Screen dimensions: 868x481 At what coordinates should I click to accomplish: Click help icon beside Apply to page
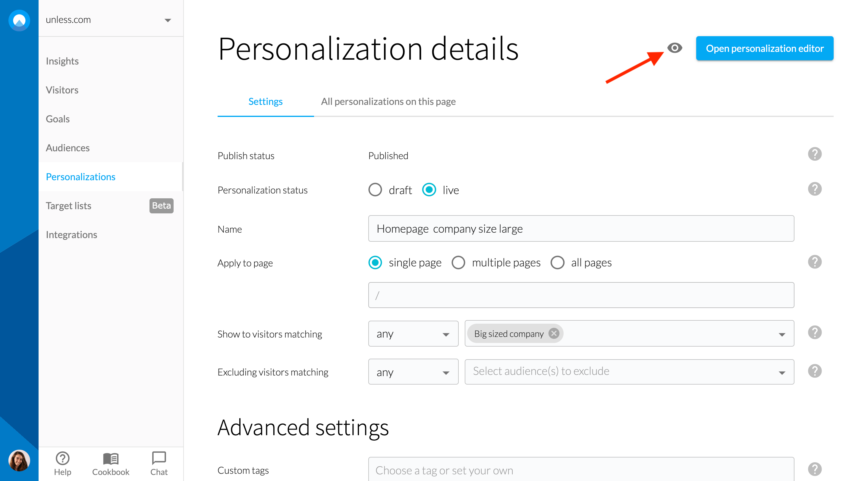814,262
